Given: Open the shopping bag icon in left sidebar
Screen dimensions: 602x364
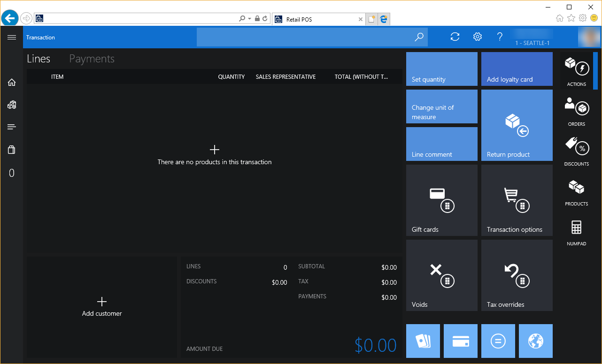Looking at the screenshot, I should [12, 150].
